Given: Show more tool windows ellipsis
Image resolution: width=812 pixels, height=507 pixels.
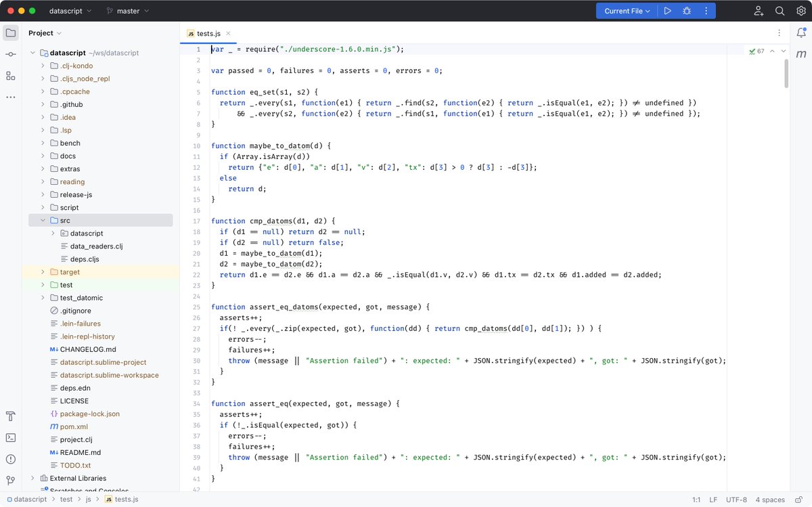Looking at the screenshot, I should (11, 97).
